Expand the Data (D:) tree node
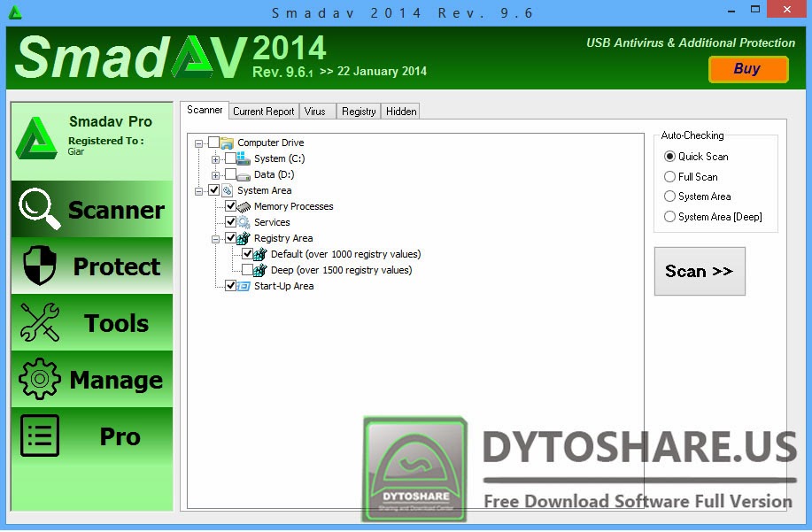Viewport: 812px width, 532px height. click(215, 175)
